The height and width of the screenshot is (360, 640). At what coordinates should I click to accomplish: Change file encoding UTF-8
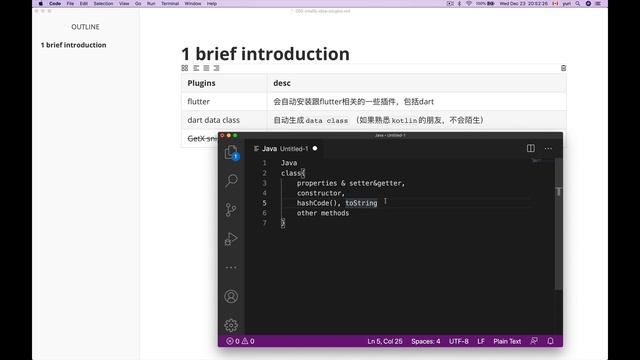point(459,341)
